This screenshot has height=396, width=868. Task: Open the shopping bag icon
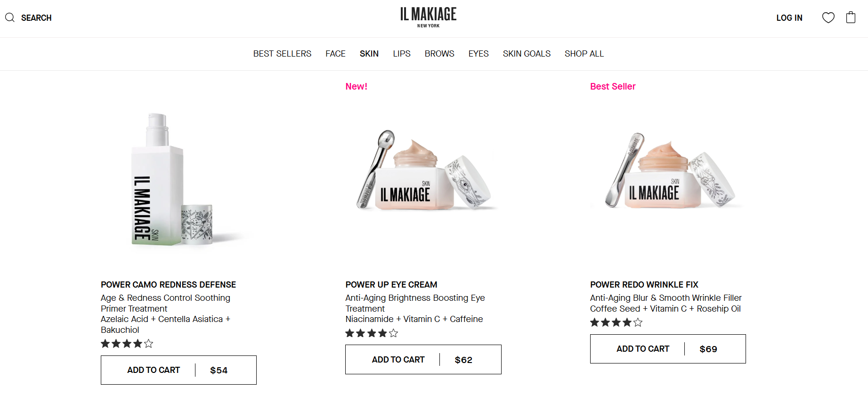(851, 17)
